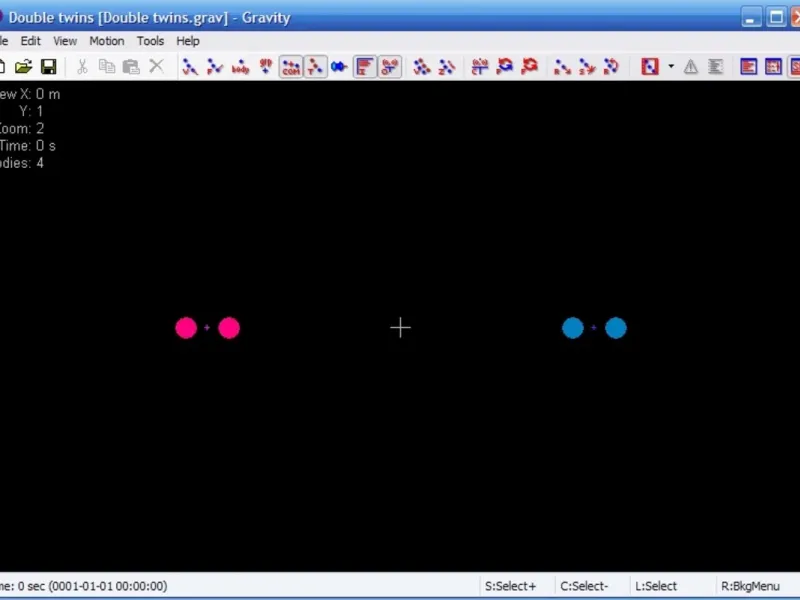Click the blue pushpin icon
800x600 pixels.
(339, 66)
